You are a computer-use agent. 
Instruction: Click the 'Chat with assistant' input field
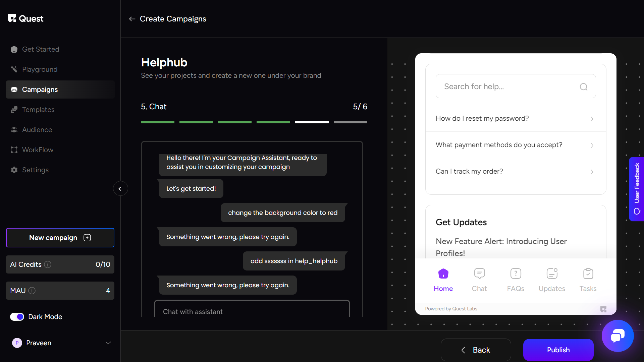pos(252,311)
